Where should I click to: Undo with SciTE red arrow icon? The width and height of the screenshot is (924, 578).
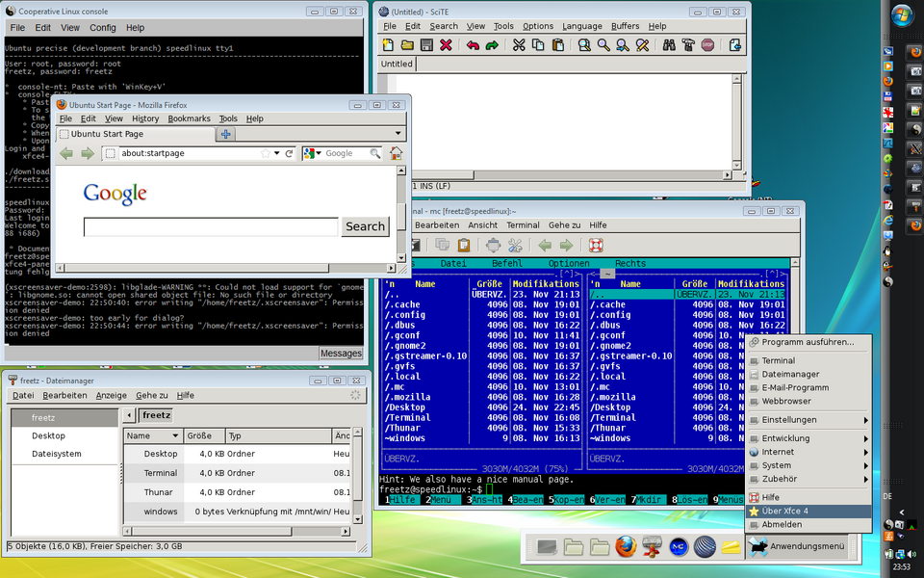click(x=473, y=45)
